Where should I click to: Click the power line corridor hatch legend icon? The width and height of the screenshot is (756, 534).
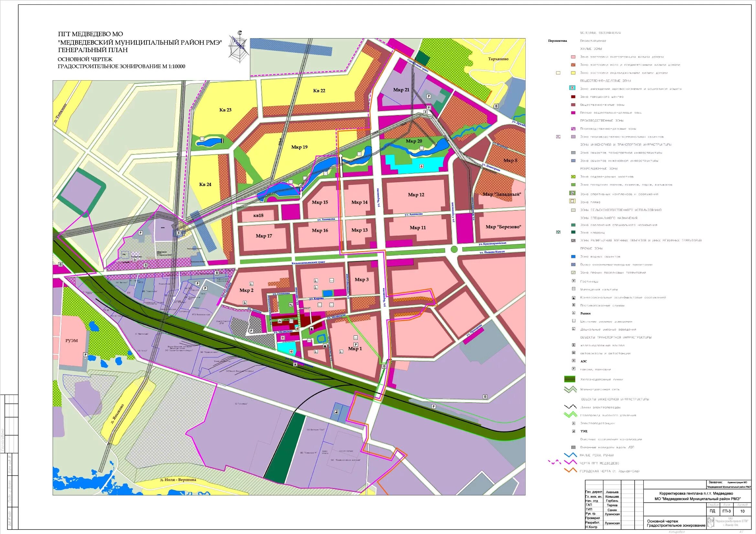pos(574,447)
